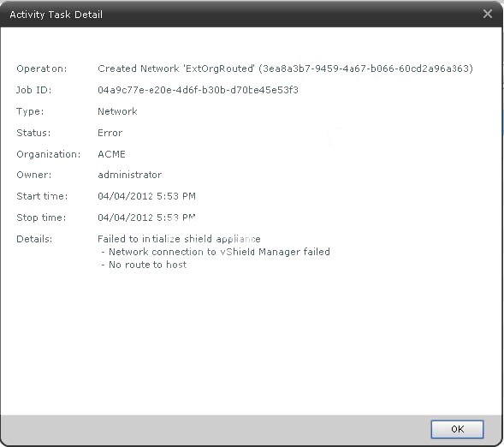Click the Error status value

(110, 133)
